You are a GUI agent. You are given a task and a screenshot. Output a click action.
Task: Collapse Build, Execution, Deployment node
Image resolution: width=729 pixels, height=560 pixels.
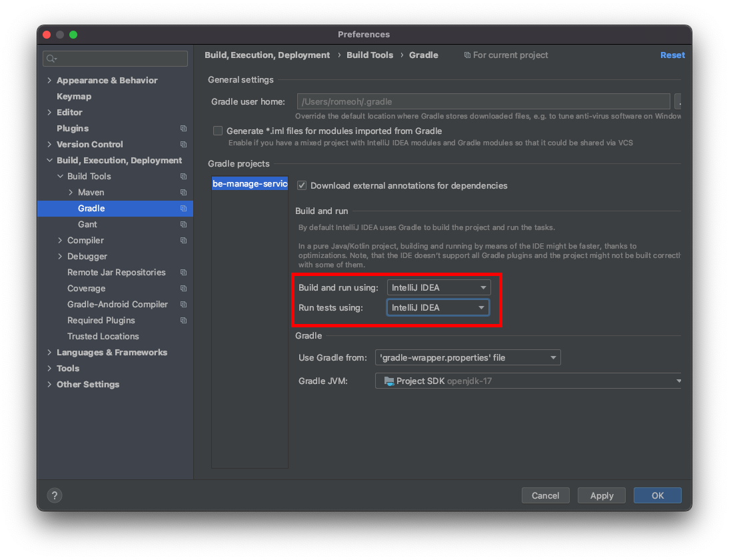point(49,161)
